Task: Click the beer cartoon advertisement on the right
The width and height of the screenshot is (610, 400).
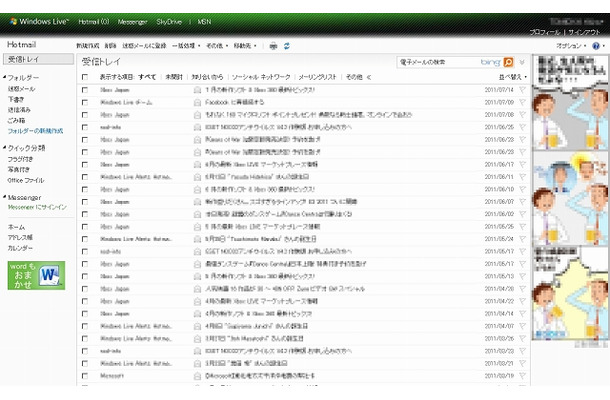Action: [x=570, y=198]
